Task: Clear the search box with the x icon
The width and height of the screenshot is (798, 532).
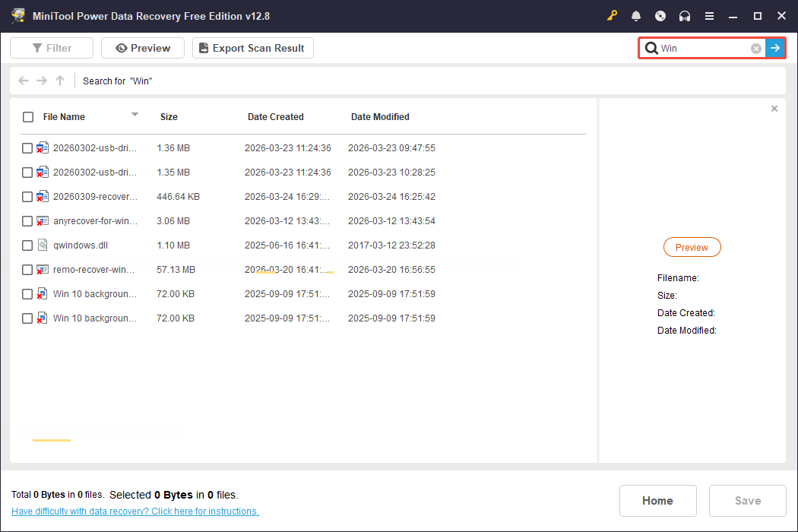Action: click(755, 48)
